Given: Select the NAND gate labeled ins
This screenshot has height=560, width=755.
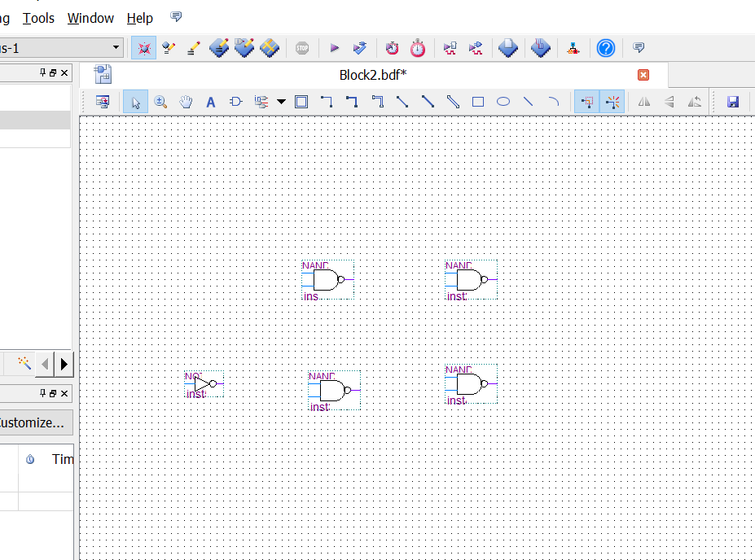Looking at the screenshot, I should point(328,279).
